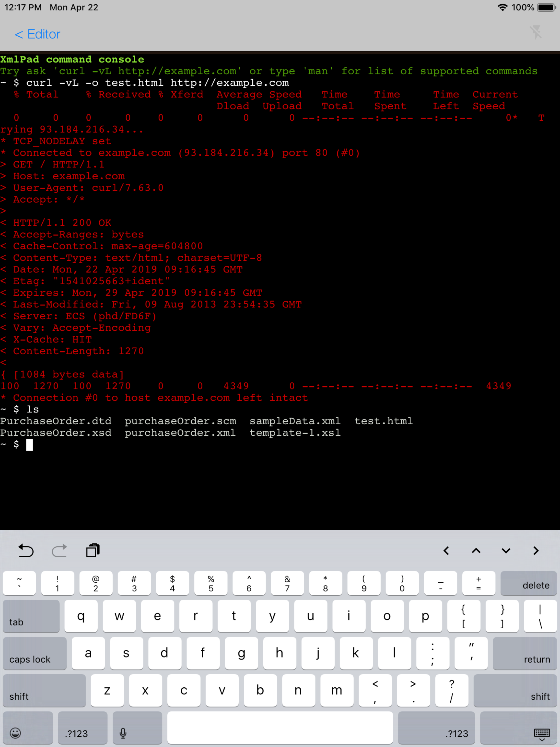
Task: Tap the redo arrow icon
Action: [59, 551]
